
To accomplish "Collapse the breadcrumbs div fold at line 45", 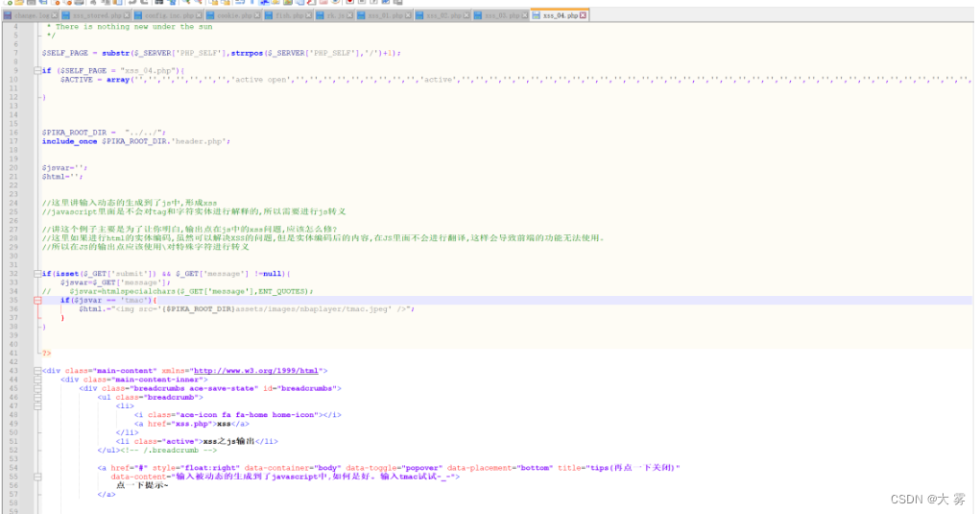I will point(37,388).
